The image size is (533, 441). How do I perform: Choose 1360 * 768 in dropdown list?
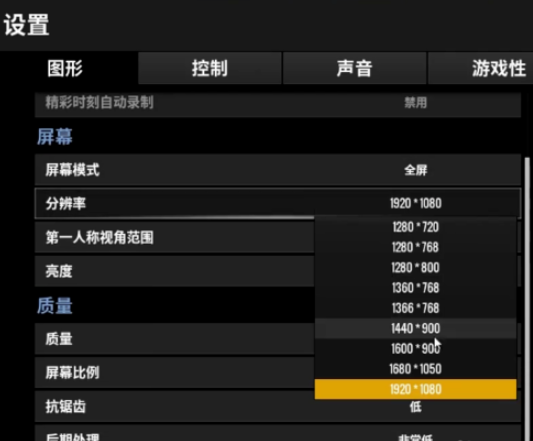pos(415,288)
